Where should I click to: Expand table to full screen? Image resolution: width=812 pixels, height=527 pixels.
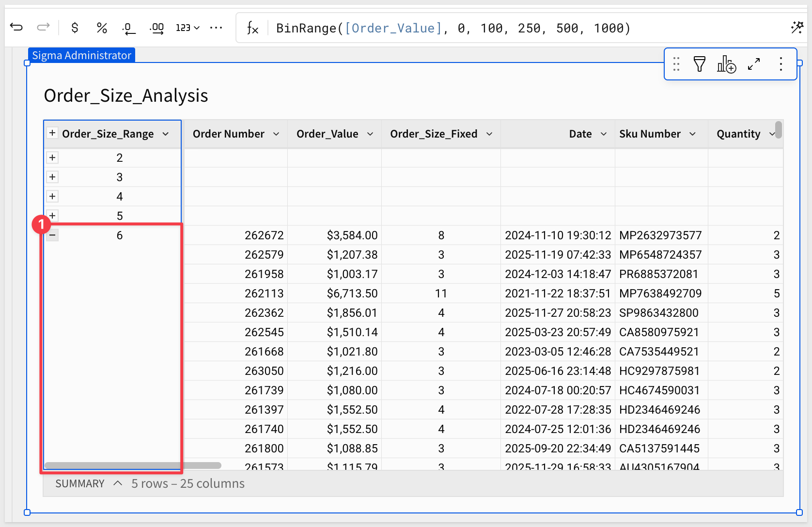tap(754, 64)
